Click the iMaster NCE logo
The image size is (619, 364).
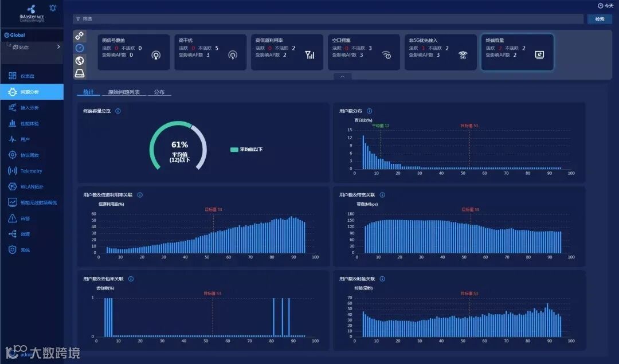pyautogui.click(x=32, y=13)
